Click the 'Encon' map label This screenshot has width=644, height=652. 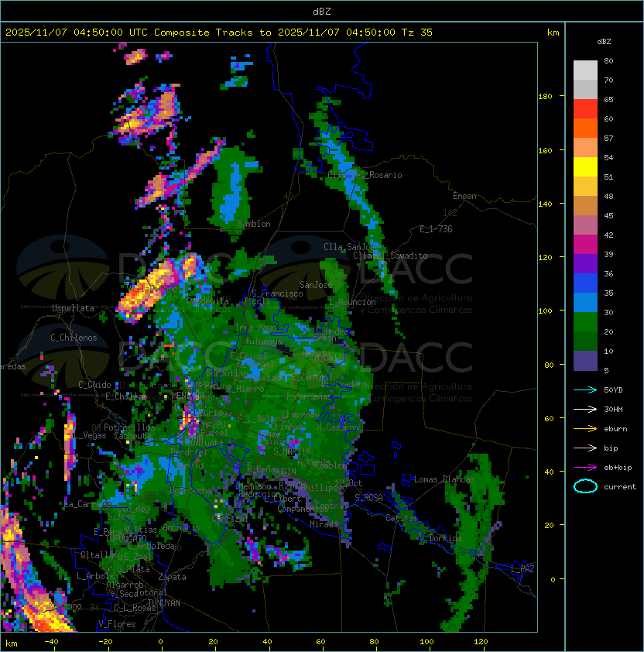point(464,196)
